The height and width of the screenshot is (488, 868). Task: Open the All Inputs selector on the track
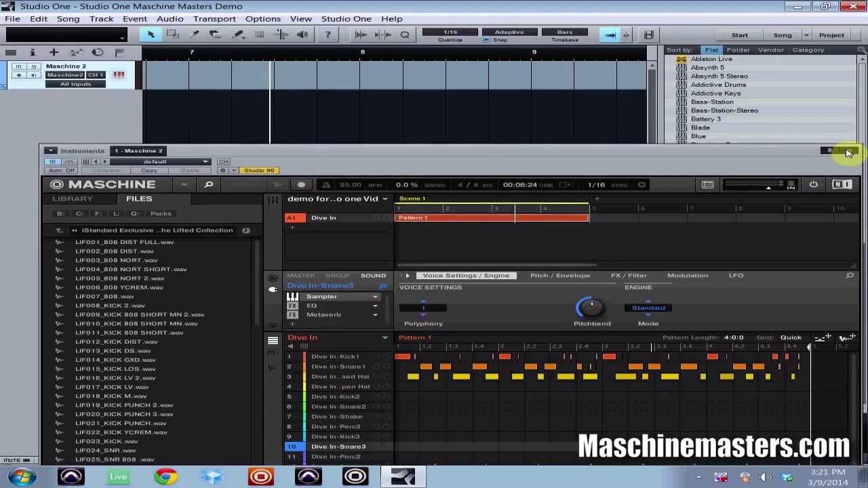[76, 84]
